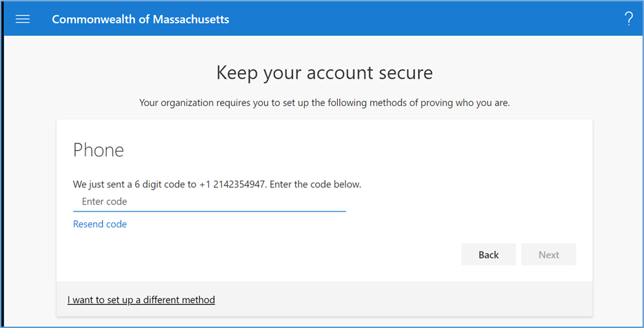Viewport: 644px width, 328px height.
Task: Click the blue underline beneath the code field
Action: 209,211
